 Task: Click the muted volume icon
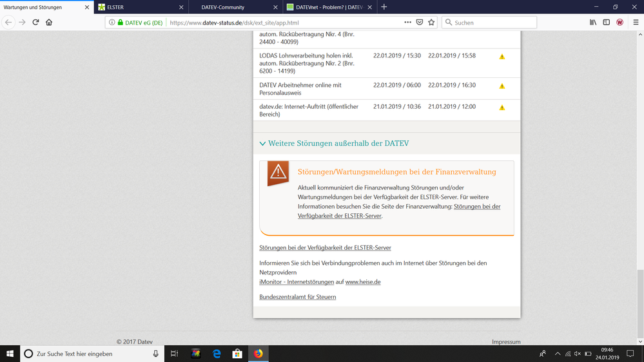(578, 354)
